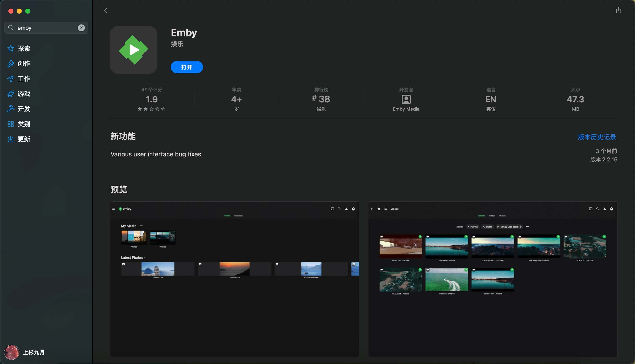Click the #38 entertainment chart ranking
This screenshot has height=364, width=635.
point(321,100)
